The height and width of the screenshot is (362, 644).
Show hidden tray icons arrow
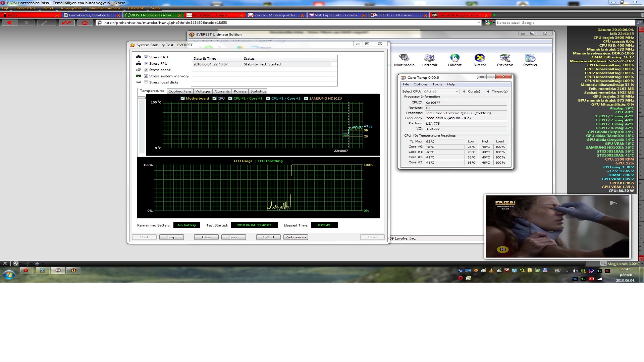tap(567, 271)
